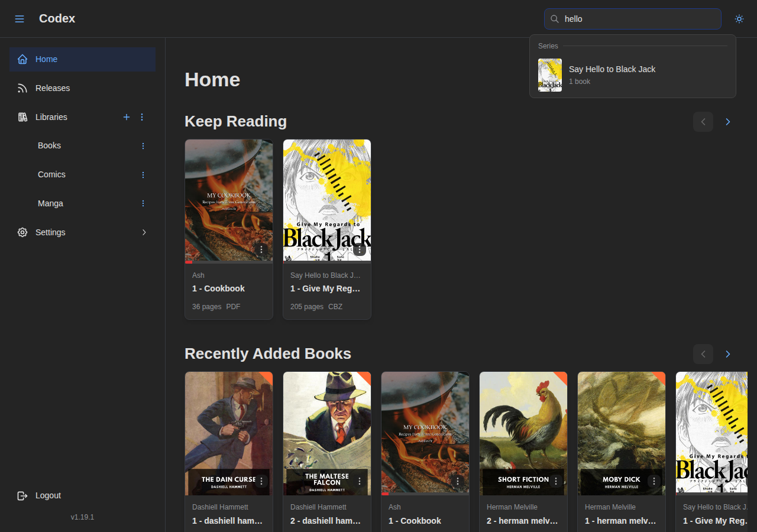Open Libraries more options menu

coord(142,117)
